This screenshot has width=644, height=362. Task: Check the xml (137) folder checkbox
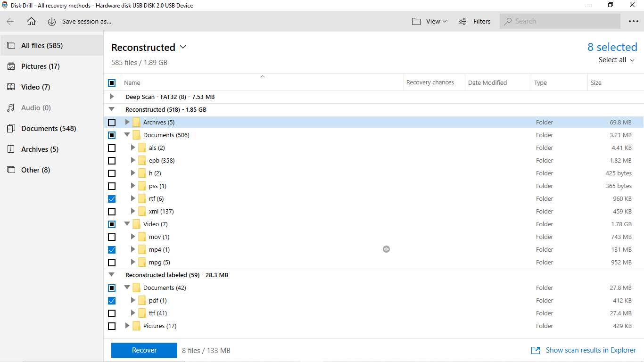pyautogui.click(x=112, y=212)
